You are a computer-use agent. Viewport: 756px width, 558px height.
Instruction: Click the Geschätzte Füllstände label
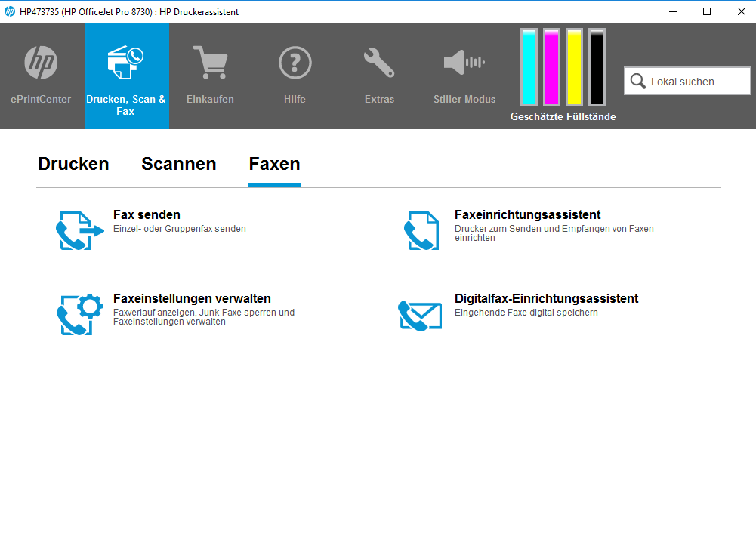[x=563, y=116]
